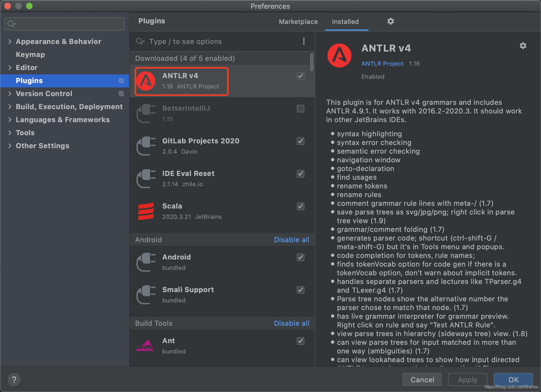This screenshot has height=392, width=541.
Task: Open the ANTLR Project vendor link
Action: coord(382,64)
